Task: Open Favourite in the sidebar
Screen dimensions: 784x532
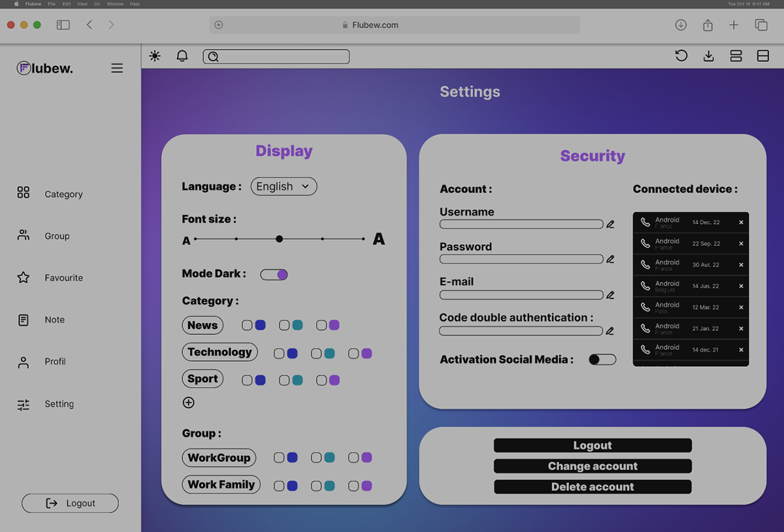Action: (50, 277)
